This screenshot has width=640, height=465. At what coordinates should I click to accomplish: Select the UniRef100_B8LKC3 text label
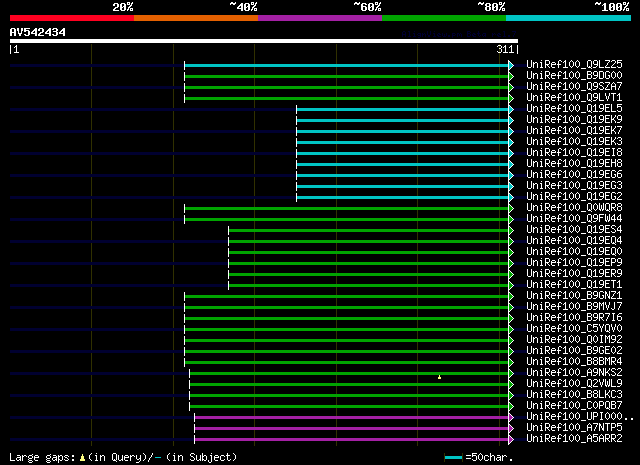click(574, 394)
